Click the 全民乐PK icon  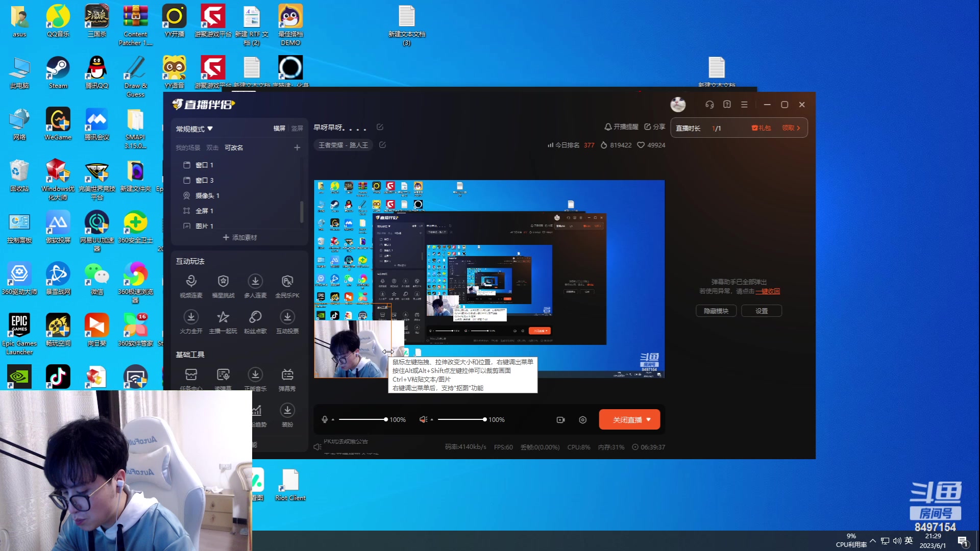click(287, 282)
